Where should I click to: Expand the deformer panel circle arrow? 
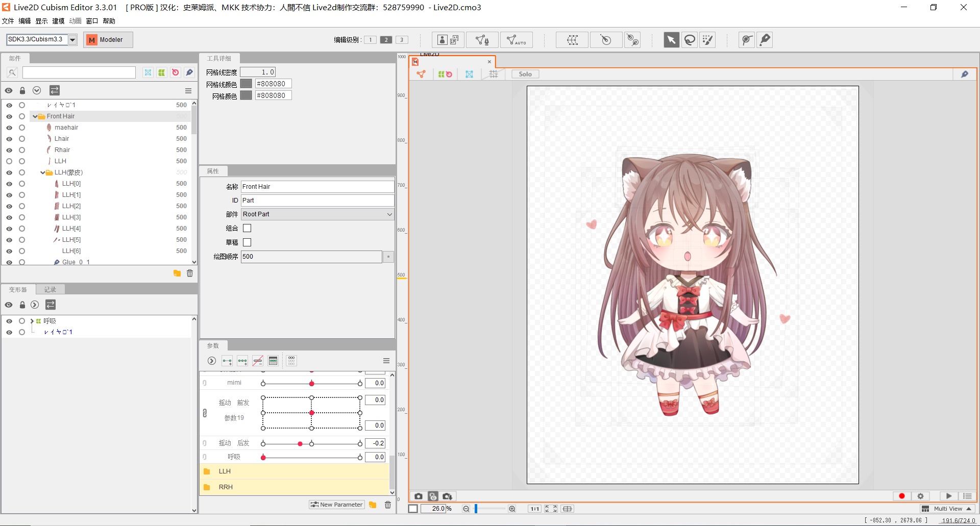click(x=35, y=305)
